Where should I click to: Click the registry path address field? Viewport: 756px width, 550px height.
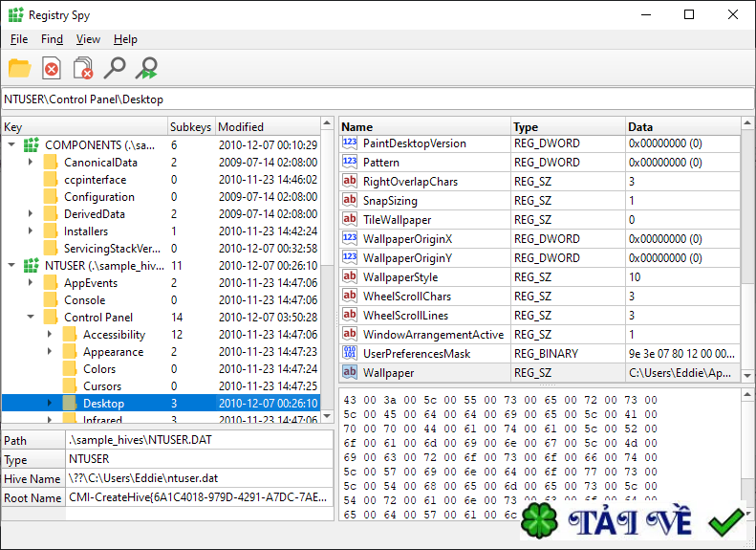(378, 99)
